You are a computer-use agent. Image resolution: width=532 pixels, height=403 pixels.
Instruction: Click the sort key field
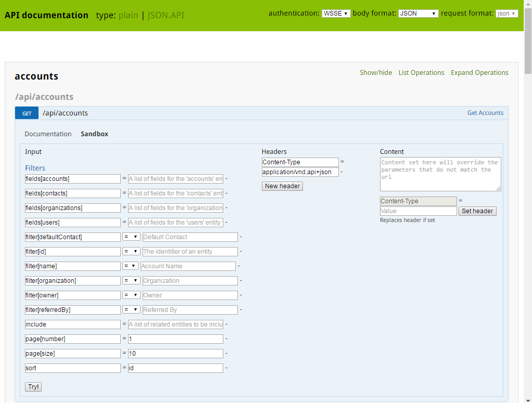point(72,368)
